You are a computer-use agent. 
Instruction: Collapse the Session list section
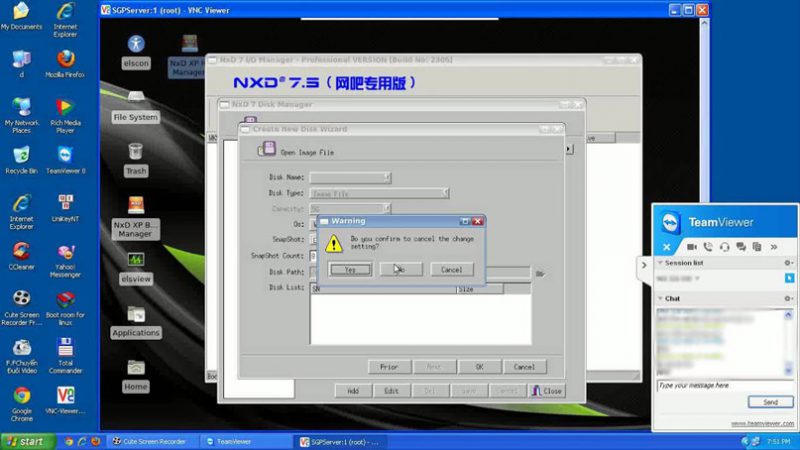pyautogui.click(x=660, y=263)
